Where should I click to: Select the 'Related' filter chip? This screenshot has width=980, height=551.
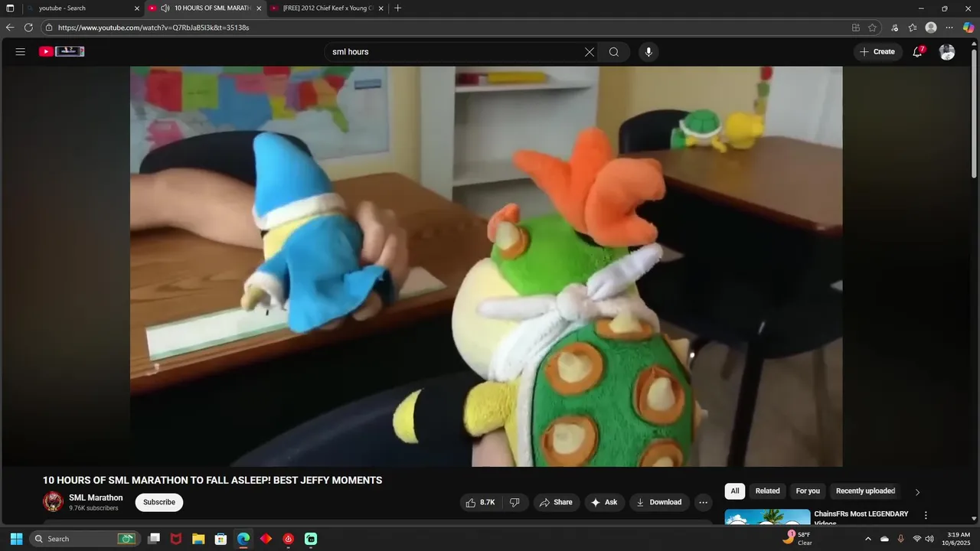click(x=767, y=491)
